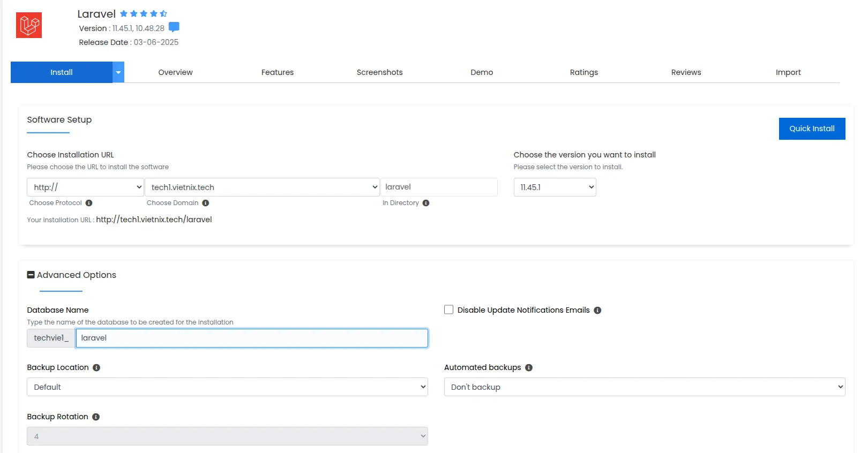This screenshot has height=453, width=868.
Task: Collapse Advanced Options minus icon
Action: 31,275
